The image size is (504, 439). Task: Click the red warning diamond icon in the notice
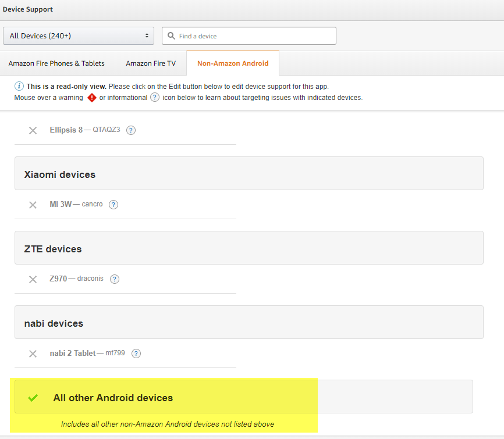click(x=93, y=98)
